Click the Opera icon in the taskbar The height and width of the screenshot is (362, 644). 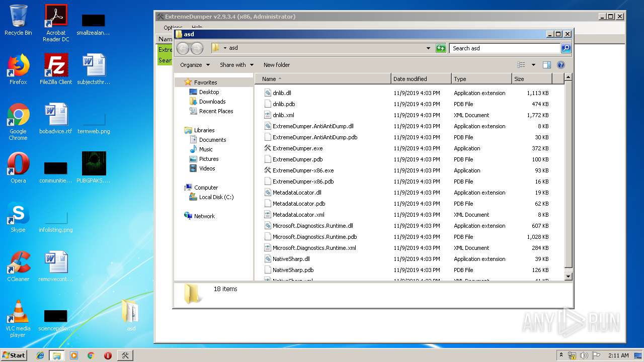pos(108,355)
